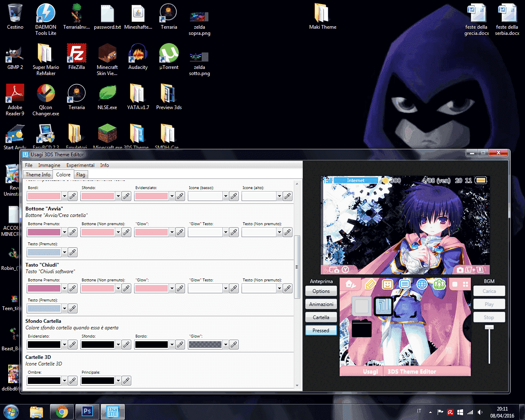This screenshot has width=525, height=420.
Task: Pick the Bordi color with its eyedropper
Action: 73,196
